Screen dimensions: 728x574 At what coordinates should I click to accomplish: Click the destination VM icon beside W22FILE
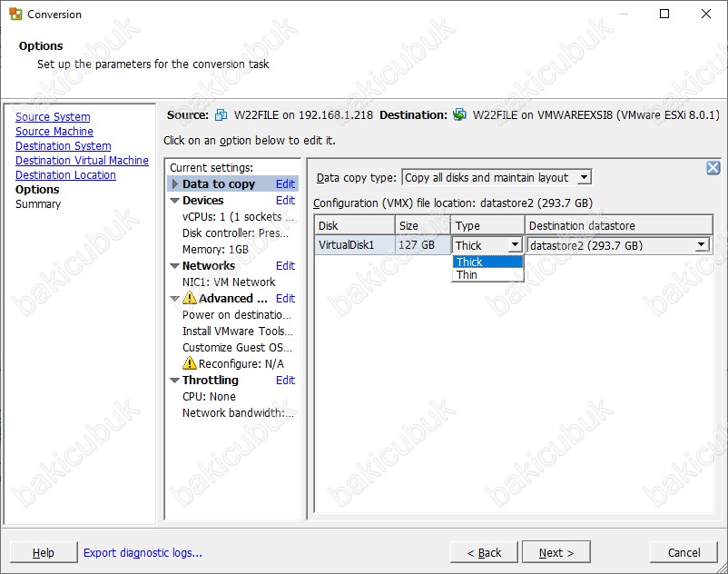459,114
